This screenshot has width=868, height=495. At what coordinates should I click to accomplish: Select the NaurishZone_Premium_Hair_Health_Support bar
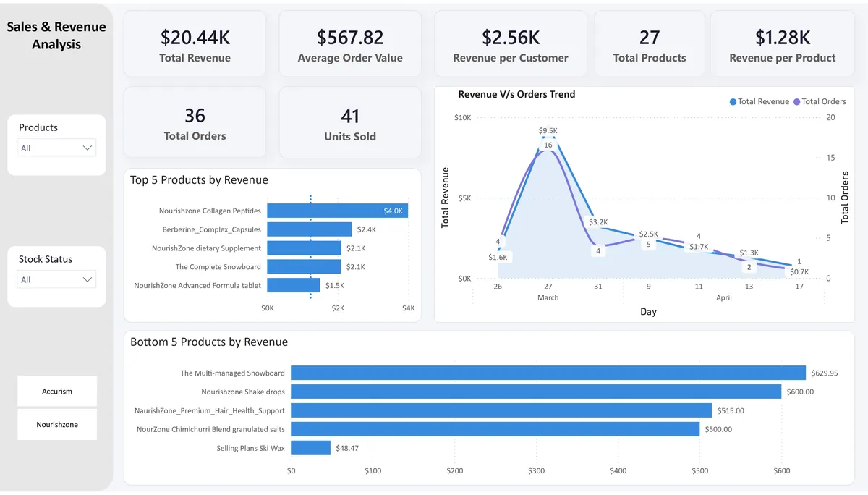coord(501,410)
